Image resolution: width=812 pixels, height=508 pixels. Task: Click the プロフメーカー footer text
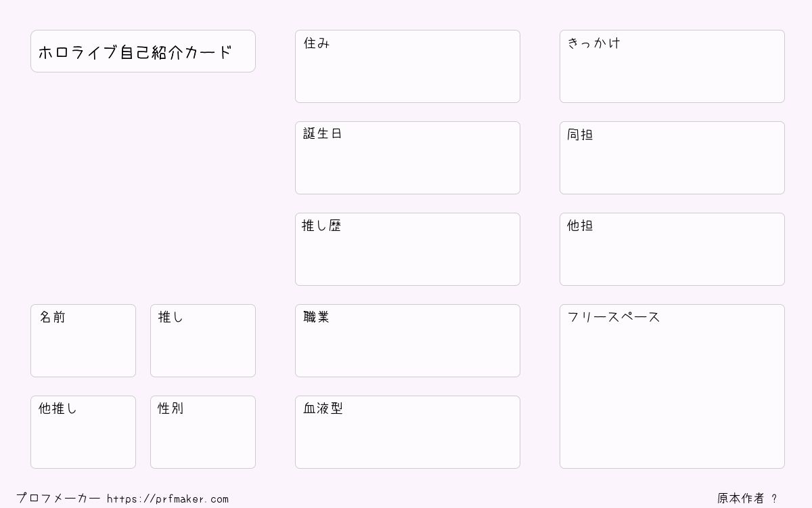pyautogui.click(x=58, y=499)
